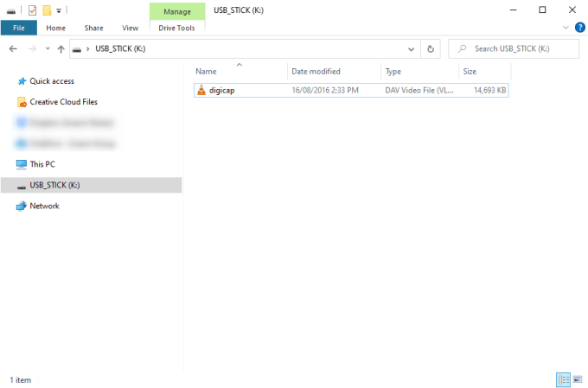Screen dimensions: 588x388
Task: Open the Creative Cloud Files folder
Action: (63, 102)
